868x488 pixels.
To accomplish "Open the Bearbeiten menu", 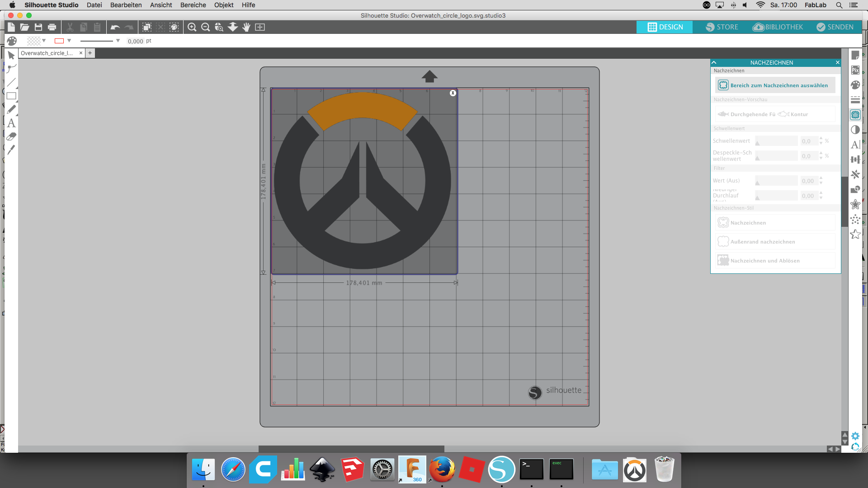I will click(126, 5).
